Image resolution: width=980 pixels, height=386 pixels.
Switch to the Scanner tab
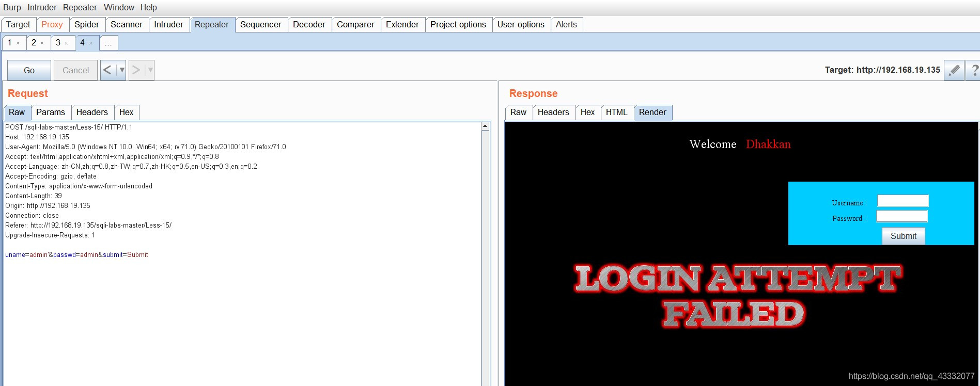pyautogui.click(x=127, y=24)
